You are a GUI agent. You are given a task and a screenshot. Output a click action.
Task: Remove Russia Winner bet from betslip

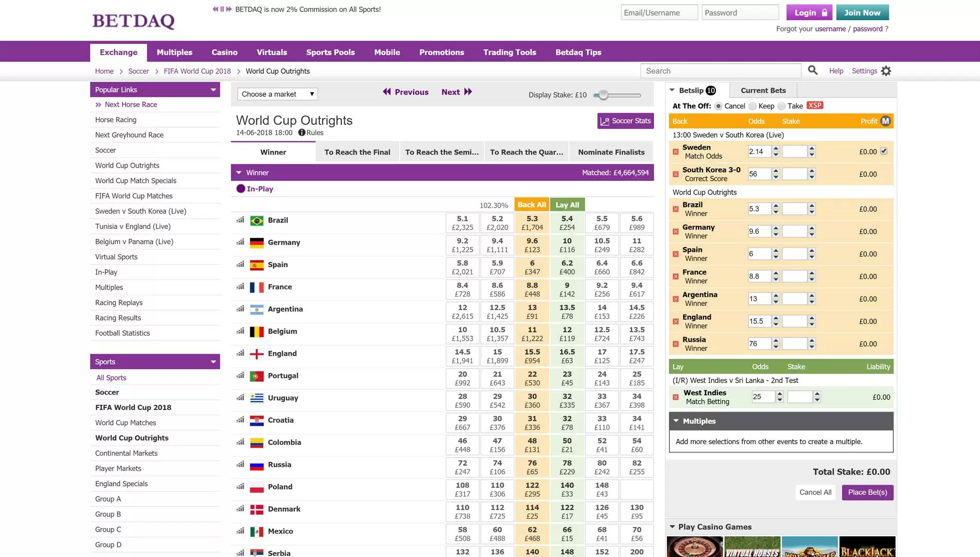pos(676,344)
